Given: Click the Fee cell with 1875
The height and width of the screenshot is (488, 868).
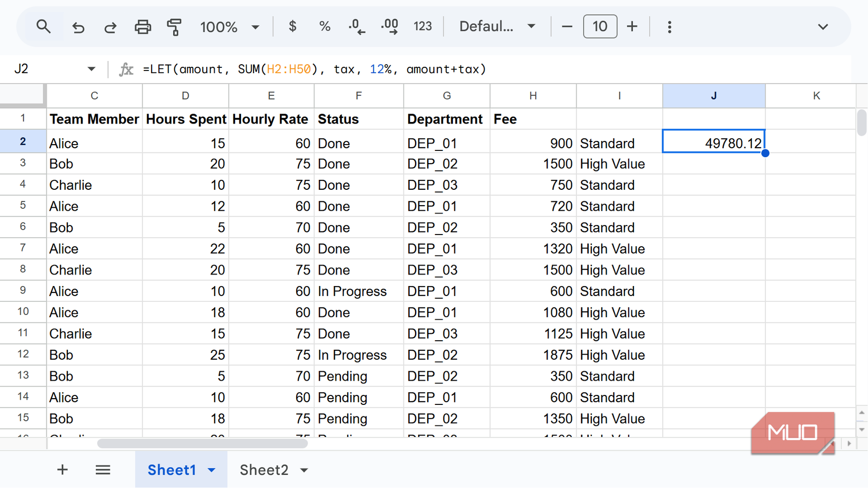Looking at the screenshot, I should pos(533,355).
